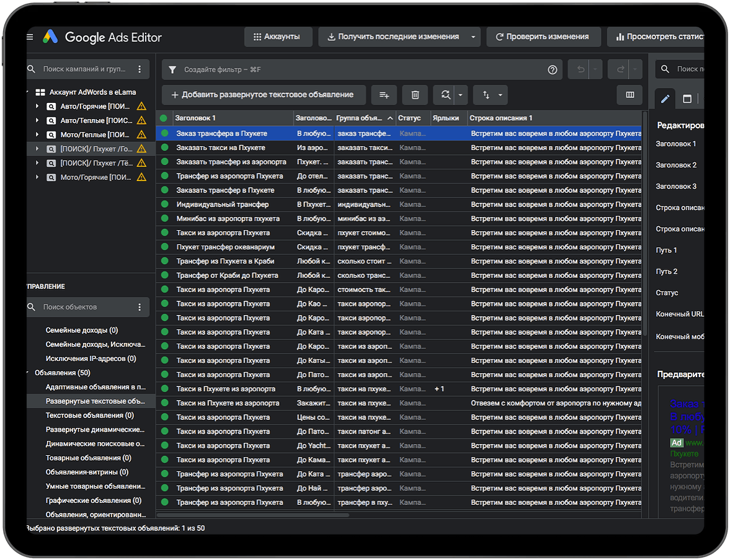Image resolution: width=730 pixels, height=560 pixels.
Task: Click into the Создайте фильтр filter field
Action: (360, 70)
